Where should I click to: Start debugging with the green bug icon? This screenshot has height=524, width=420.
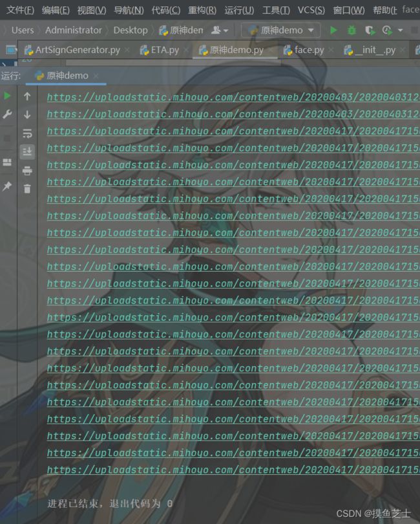pyautogui.click(x=352, y=30)
